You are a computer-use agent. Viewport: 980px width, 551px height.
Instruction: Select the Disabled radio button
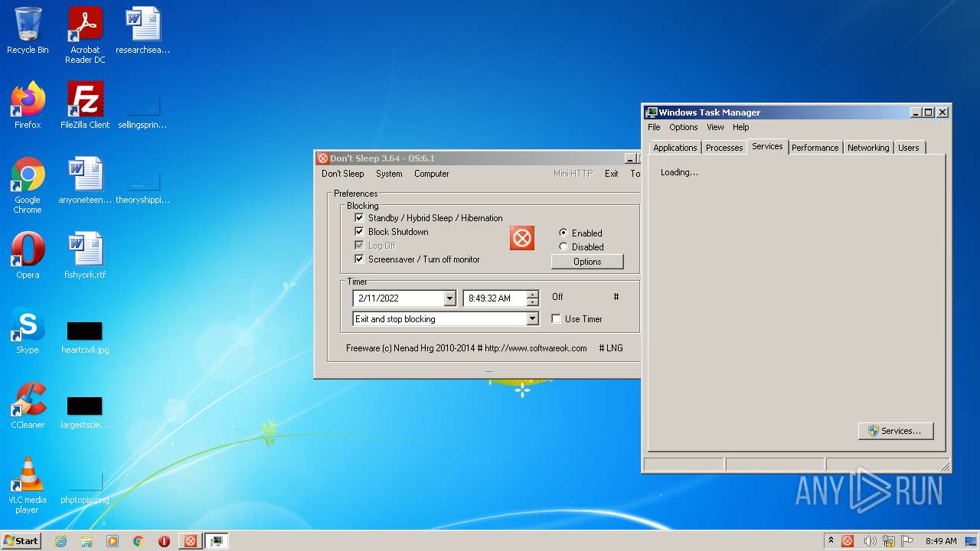click(563, 246)
